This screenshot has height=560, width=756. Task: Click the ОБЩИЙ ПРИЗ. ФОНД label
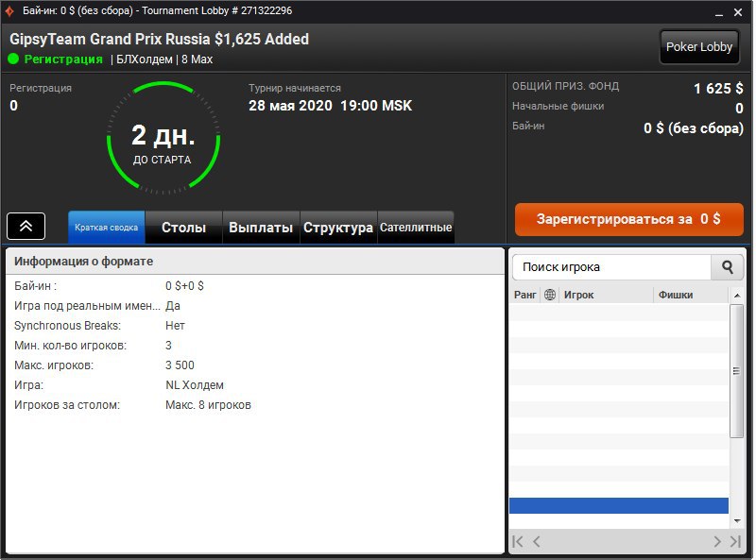click(x=565, y=86)
